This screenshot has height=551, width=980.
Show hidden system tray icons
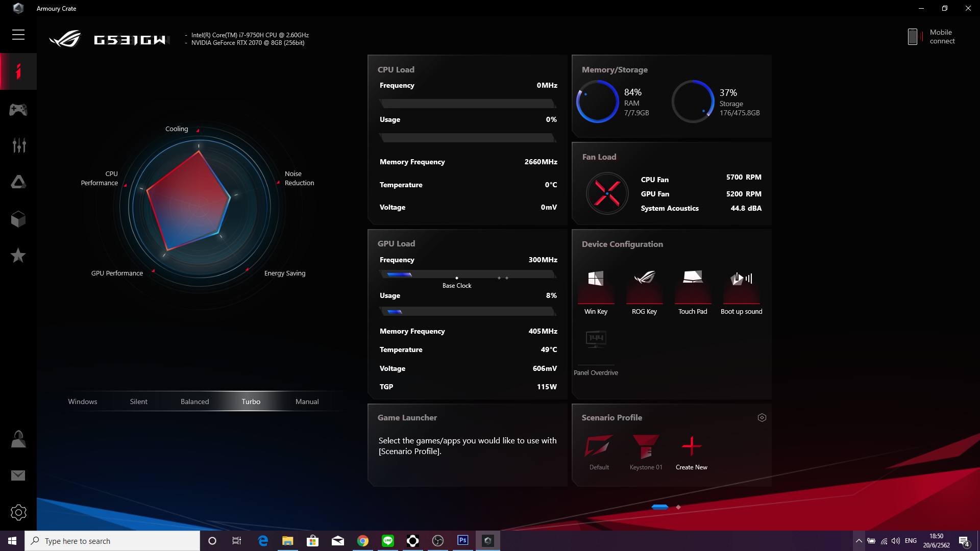pyautogui.click(x=859, y=541)
